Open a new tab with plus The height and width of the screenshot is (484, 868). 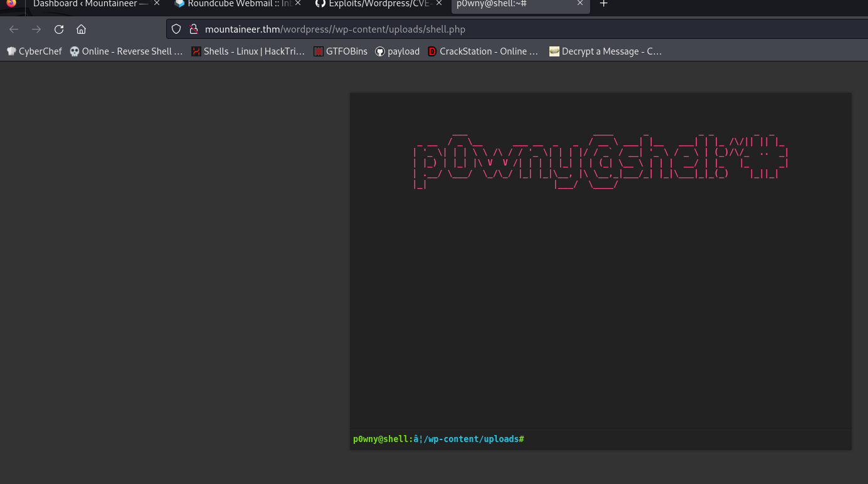point(603,4)
